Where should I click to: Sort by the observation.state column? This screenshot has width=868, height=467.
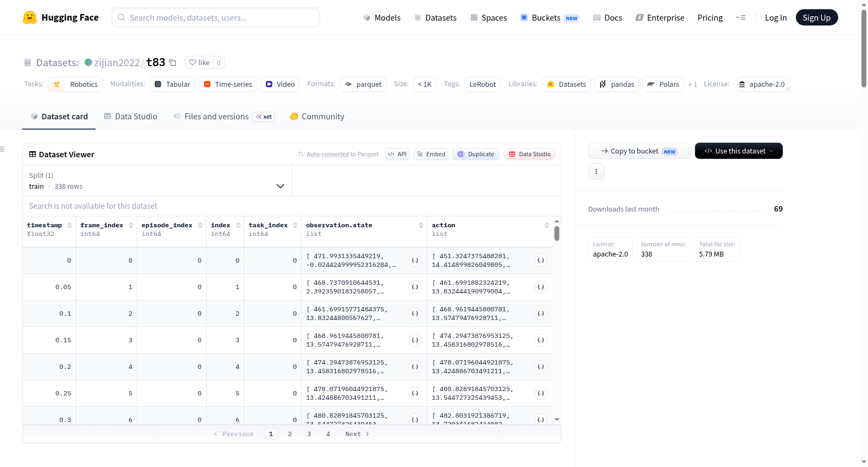coord(421,225)
